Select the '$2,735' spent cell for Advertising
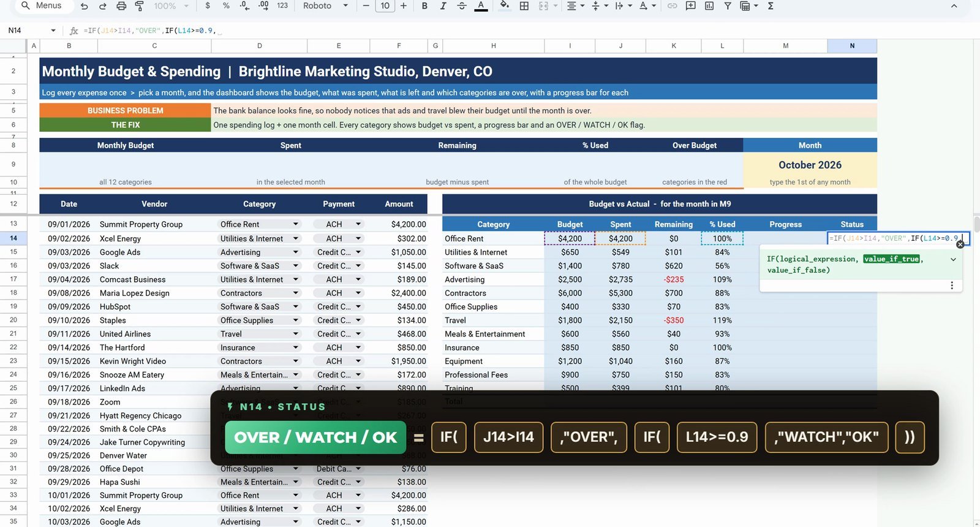 (620, 279)
